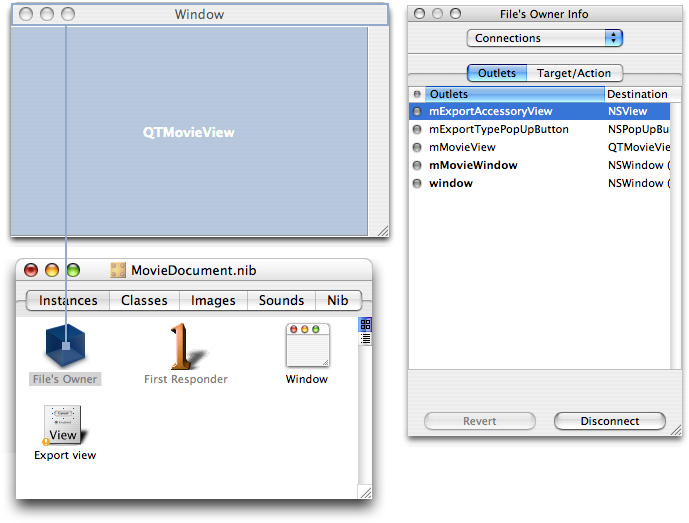
Task: Select the mMovieView outlet row
Action: coord(540,147)
